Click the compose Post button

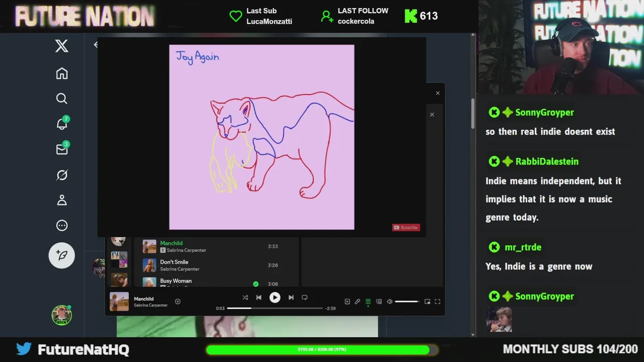point(61,255)
